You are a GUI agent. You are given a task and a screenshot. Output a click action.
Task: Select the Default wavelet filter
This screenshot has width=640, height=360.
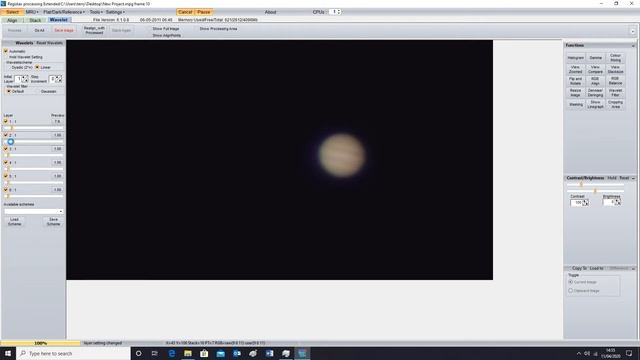pyautogui.click(x=9, y=91)
